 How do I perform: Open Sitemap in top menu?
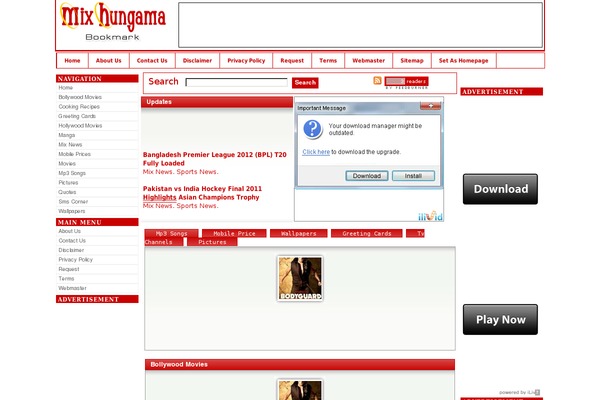412,60
